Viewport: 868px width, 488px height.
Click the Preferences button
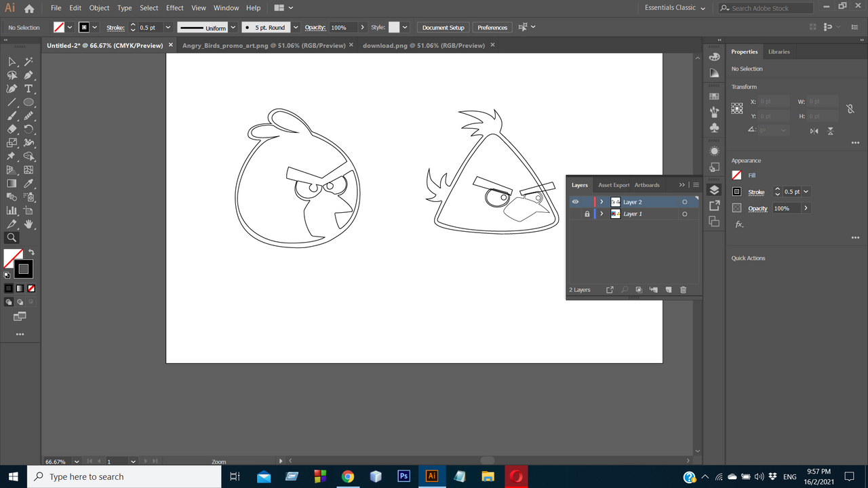(x=492, y=28)
